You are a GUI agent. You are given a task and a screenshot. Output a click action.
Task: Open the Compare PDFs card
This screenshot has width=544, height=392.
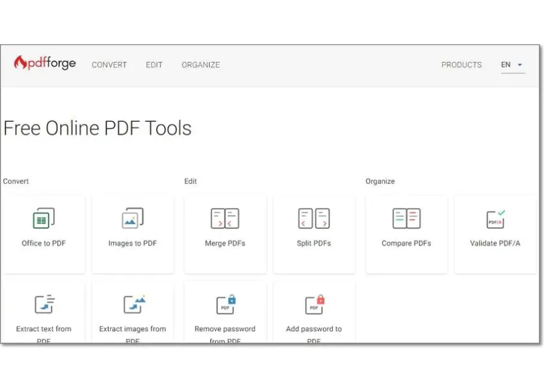click(406, 233)
